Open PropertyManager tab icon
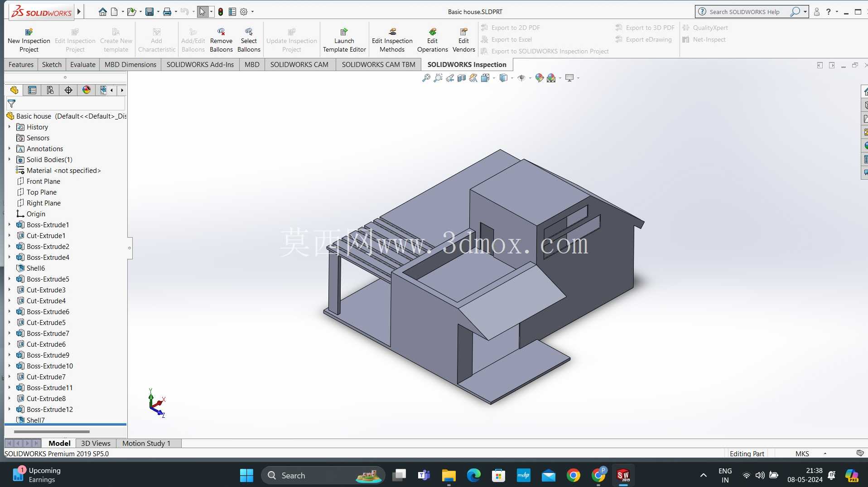This screenshot has width=868, height=487. point(32,90)
